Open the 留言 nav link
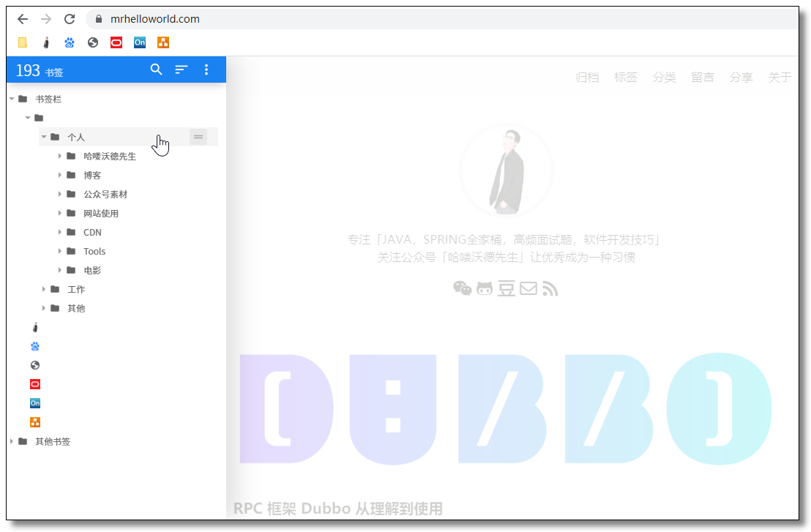The height and width of the screenshot is (532, 811). [703, 78]
